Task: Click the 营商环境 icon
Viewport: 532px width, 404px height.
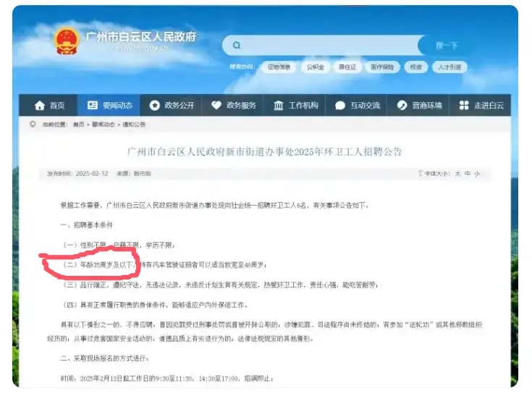Action: coord(402,106)
